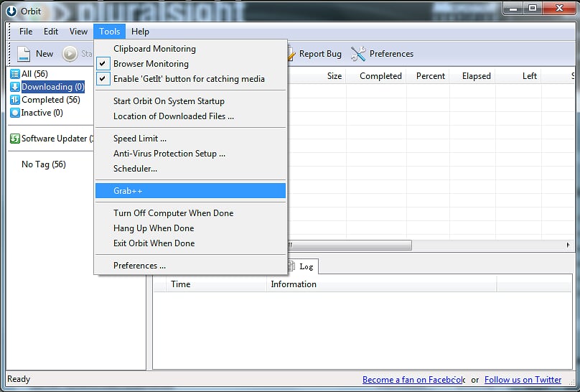Toggle Hang Up When Done

(191, 228)
